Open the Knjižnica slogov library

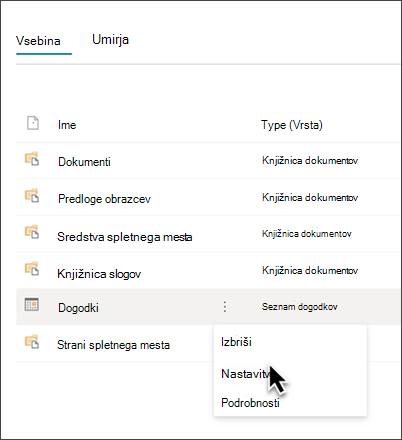99,274
